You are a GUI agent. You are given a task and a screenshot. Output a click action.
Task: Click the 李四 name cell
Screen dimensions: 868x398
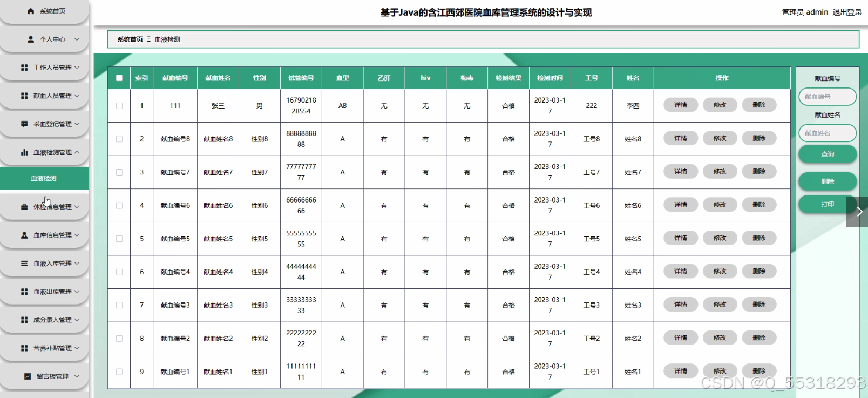pyautogui.click(x=633, y=106)
